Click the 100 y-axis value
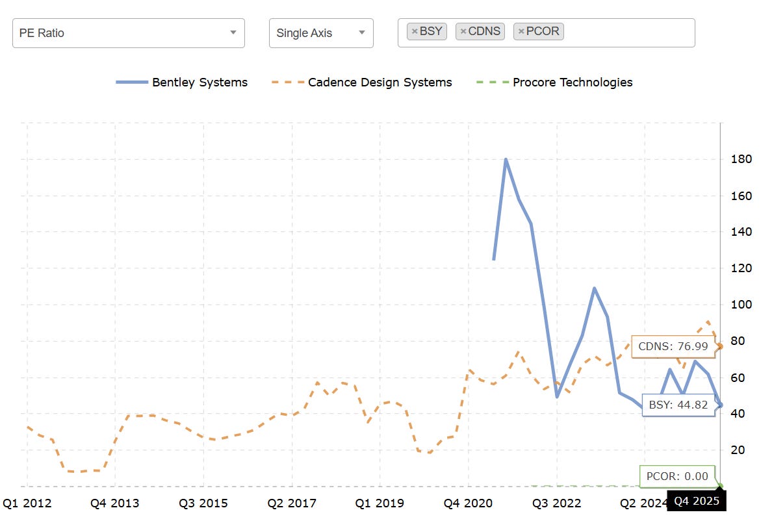This screenshot has width=761, height=532. [x=741, y=305]
